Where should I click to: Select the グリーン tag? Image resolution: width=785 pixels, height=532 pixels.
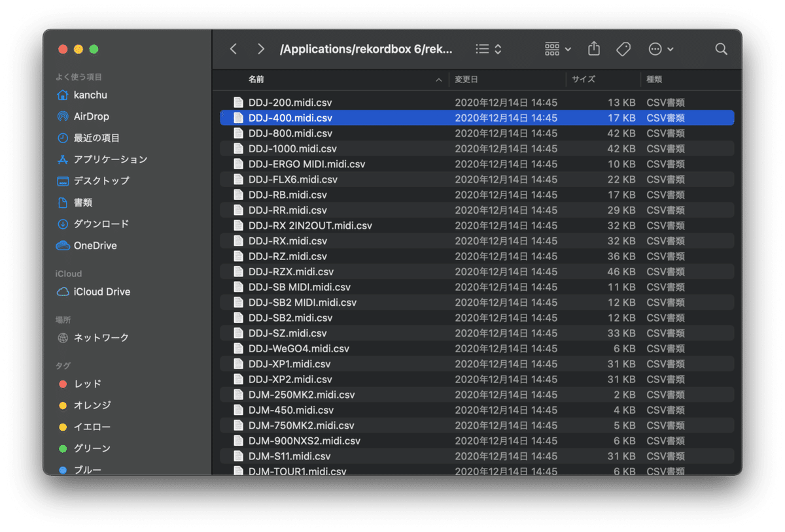pos(92,448)
